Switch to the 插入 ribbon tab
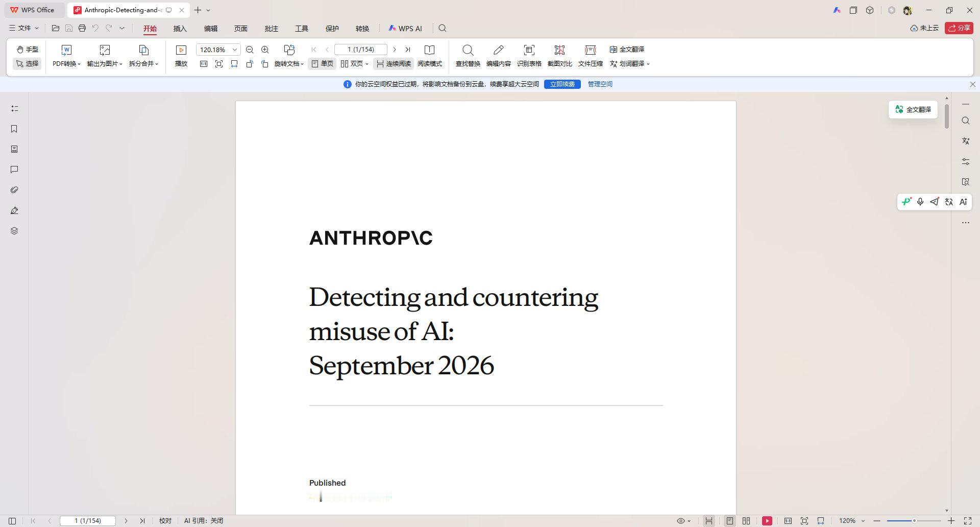Image resolution: width=980 pixels, height=527 pixels. click(180, 29)
